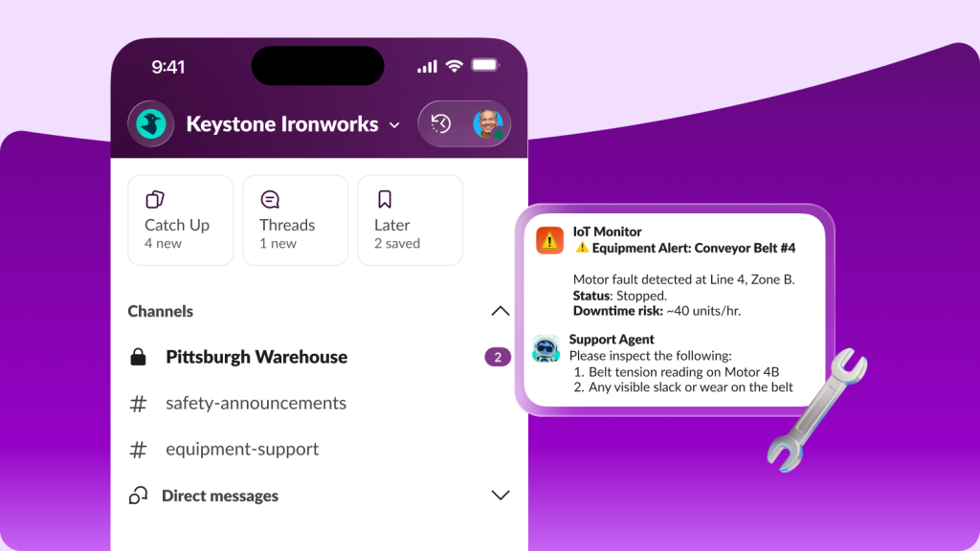The image size is (980, 551).
Task: Open the safety-announcements channel
Action: click(x=319, y=403)
